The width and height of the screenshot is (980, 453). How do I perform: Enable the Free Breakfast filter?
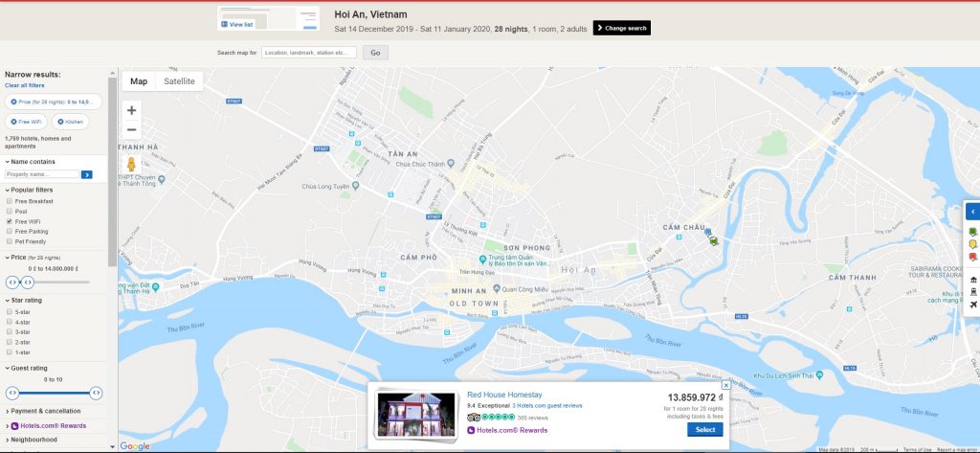point(10,201)
